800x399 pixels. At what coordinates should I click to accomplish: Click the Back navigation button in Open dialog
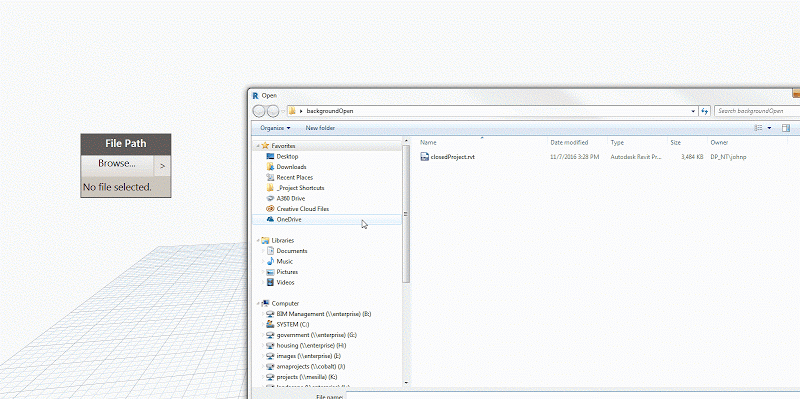259,111
